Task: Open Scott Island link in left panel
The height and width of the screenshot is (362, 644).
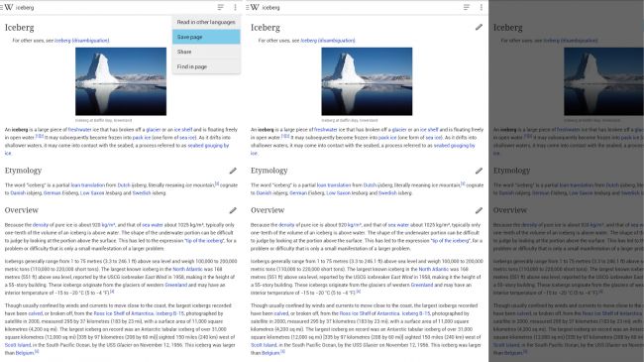Action: click(18, 345)
